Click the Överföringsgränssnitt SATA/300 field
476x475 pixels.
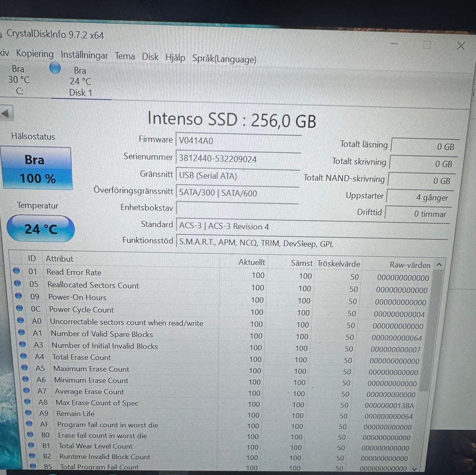238,193
